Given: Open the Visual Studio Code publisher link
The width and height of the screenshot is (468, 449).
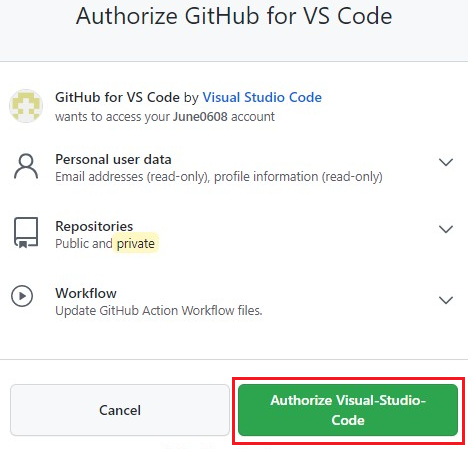Looking at the screenshot, I should pos(262,97).
